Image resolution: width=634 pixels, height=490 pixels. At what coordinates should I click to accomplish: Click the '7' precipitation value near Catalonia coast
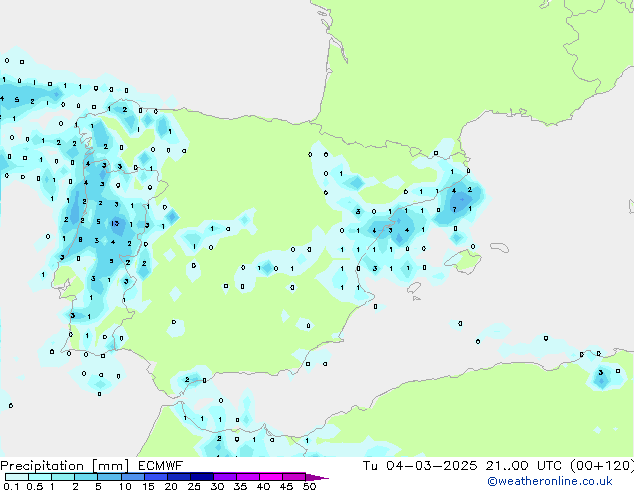coord(454,209)
